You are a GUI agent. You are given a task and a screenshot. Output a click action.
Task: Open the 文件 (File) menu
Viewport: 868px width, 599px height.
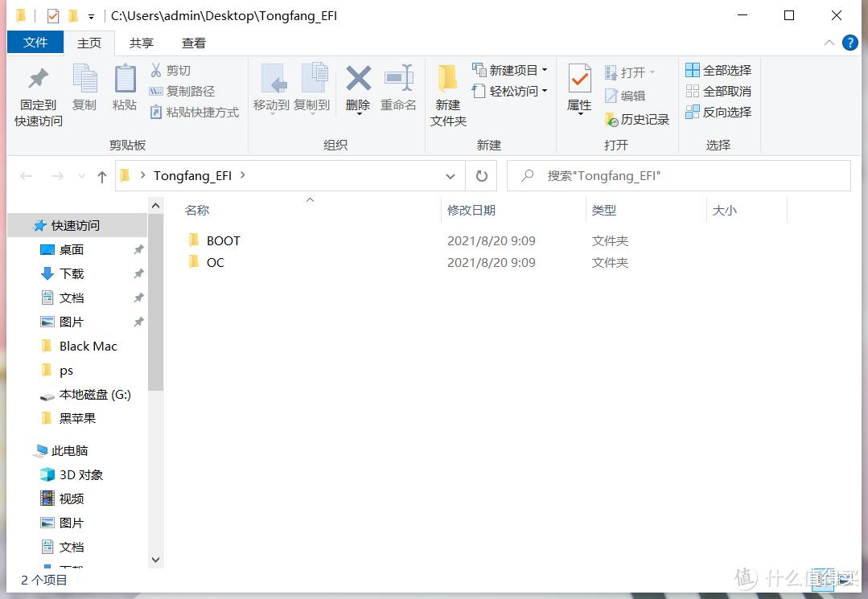pos(35,42)
